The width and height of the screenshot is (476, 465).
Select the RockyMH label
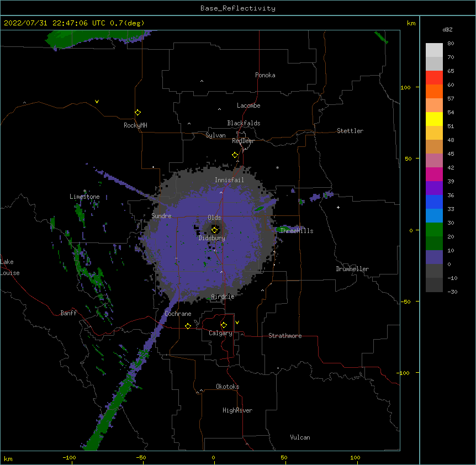point(135,125)
